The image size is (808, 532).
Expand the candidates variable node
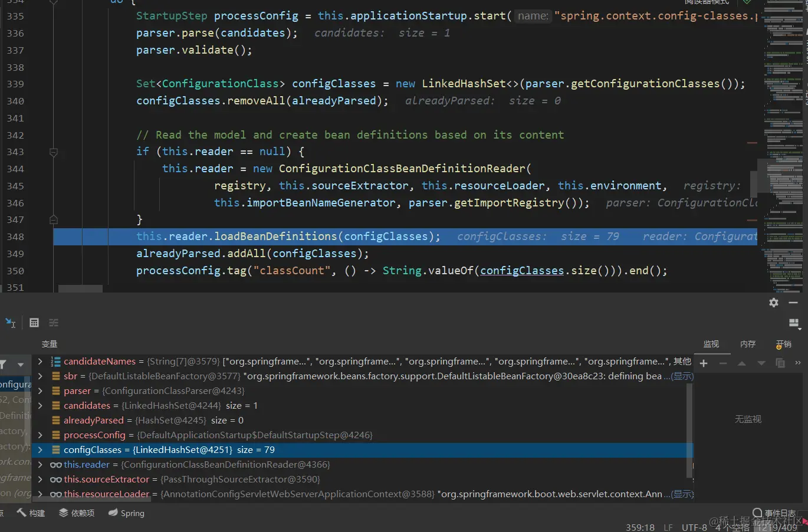(40, 406)
